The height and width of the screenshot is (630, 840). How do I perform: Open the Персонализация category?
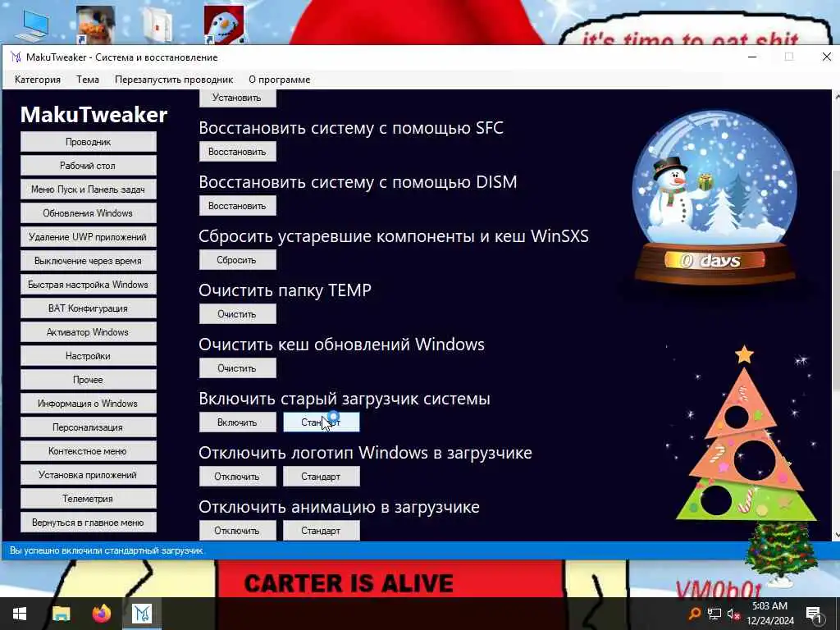(x=89, y=427)
